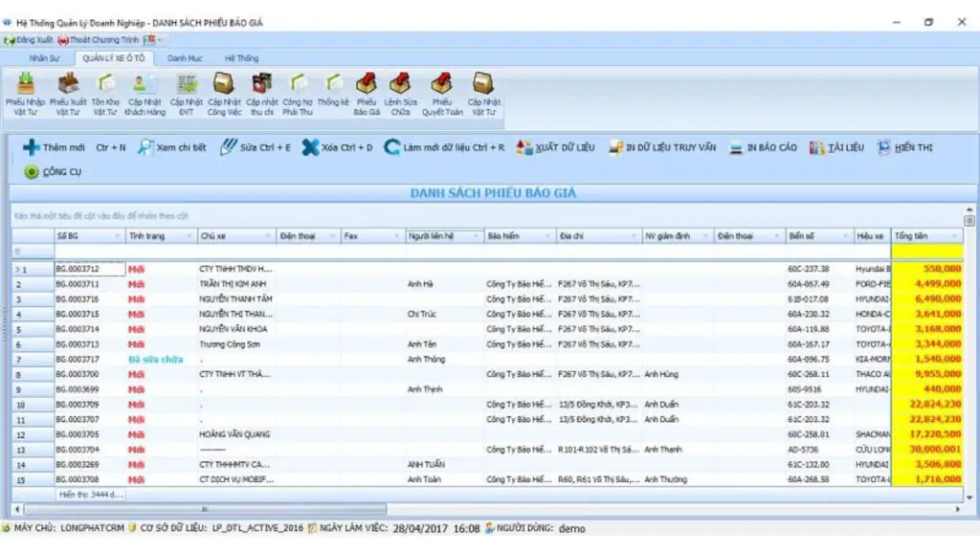Click TÀI LIỆU books icon
980x551 pixels.
point(816,147)
